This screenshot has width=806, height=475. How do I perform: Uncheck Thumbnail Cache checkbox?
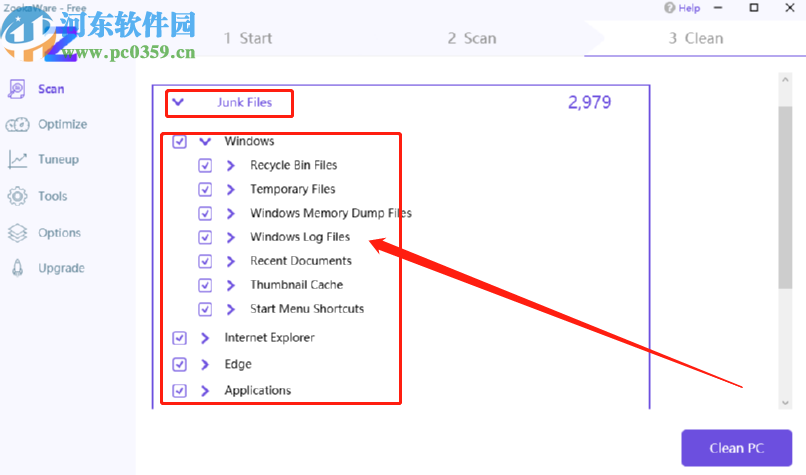(x=205, y=285)
